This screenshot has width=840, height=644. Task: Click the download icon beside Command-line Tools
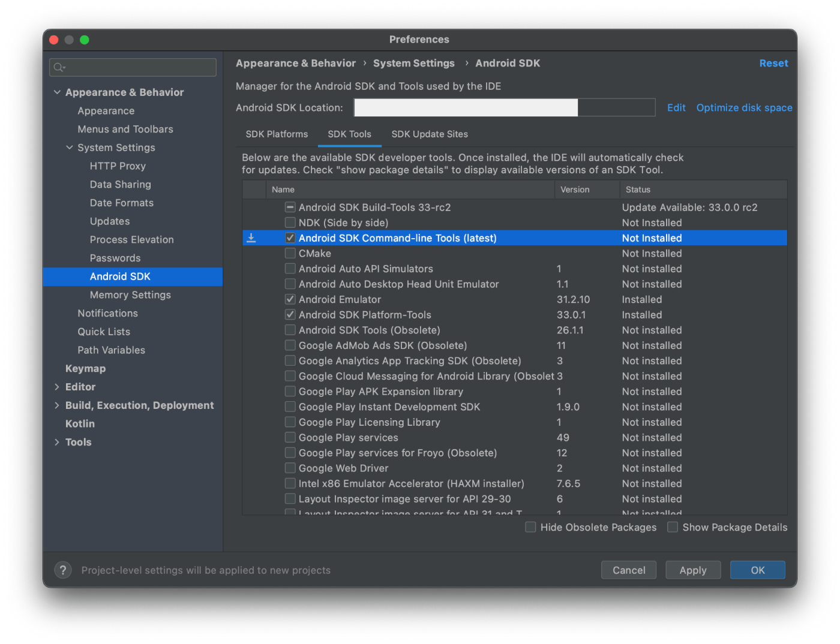click(x=251, y=238)
